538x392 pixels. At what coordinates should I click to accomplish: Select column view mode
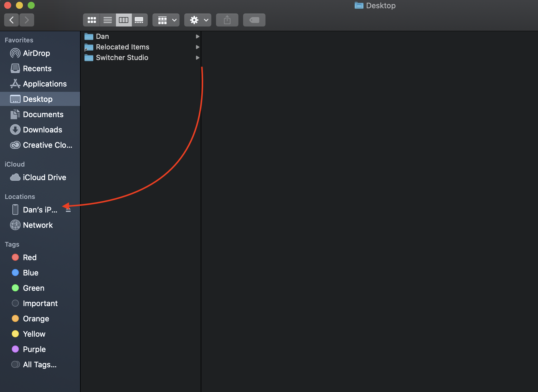coord(124,20)
